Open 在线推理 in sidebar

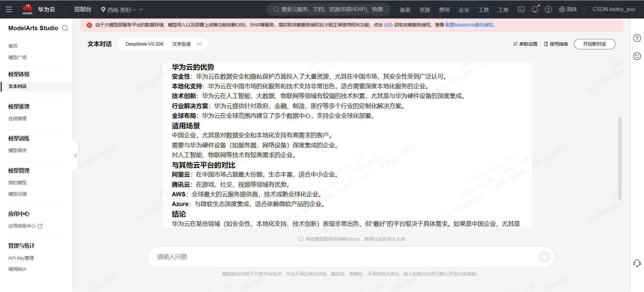tap(17, 118)
